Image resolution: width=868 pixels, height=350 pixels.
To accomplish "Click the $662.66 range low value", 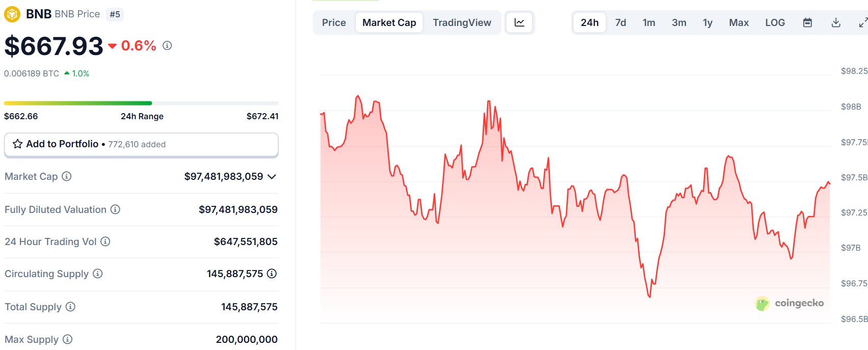I will tap(21, 116).
